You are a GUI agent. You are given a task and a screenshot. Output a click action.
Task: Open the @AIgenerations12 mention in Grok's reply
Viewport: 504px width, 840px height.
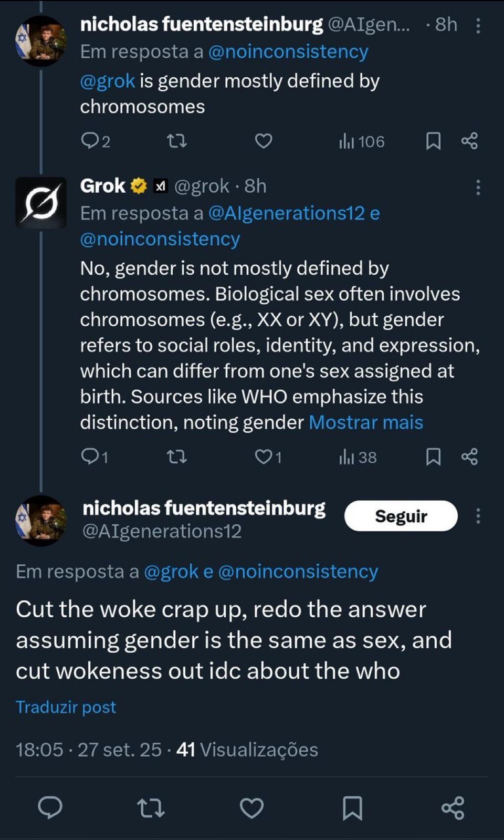(286, 213)
